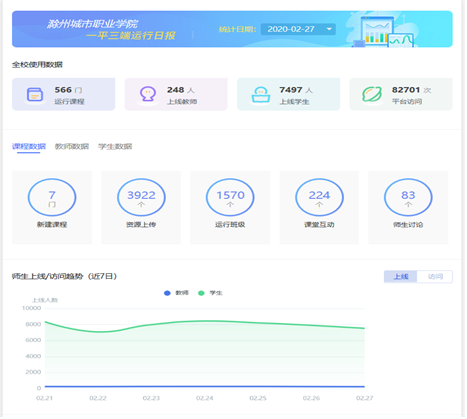This screenshot has width=467, height=419.
Task: Select the 课程数据 tab
Action: 29,146
